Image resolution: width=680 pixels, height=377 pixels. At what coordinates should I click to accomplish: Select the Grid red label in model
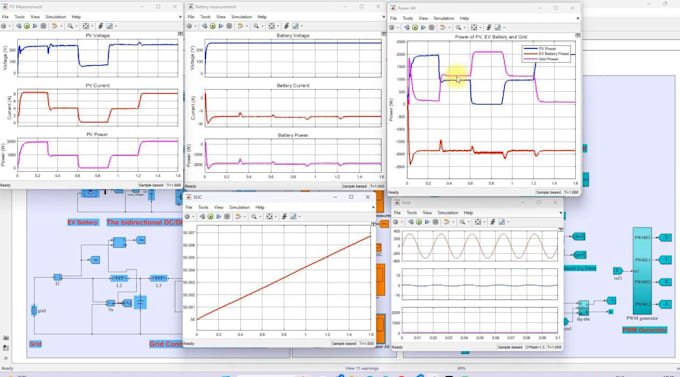[x=36, y=344]
